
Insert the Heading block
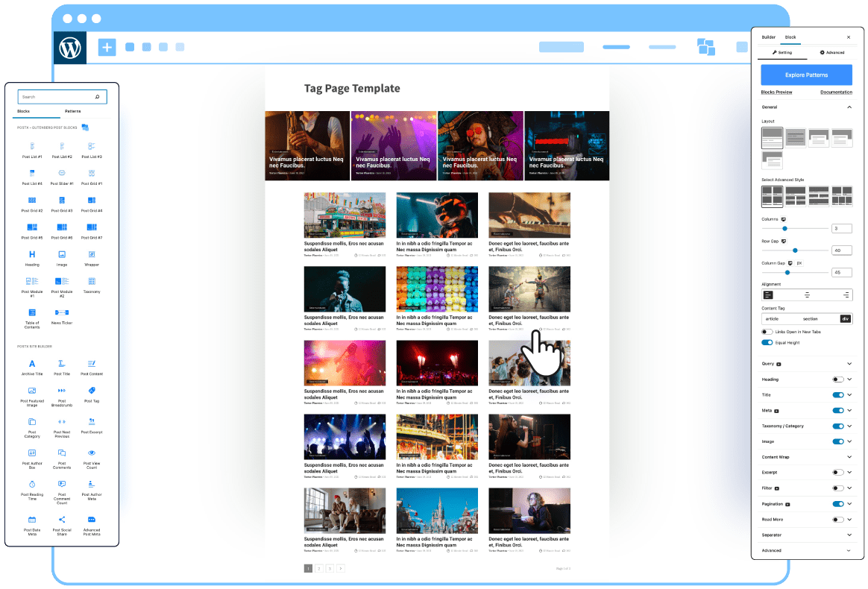(32, 259)
